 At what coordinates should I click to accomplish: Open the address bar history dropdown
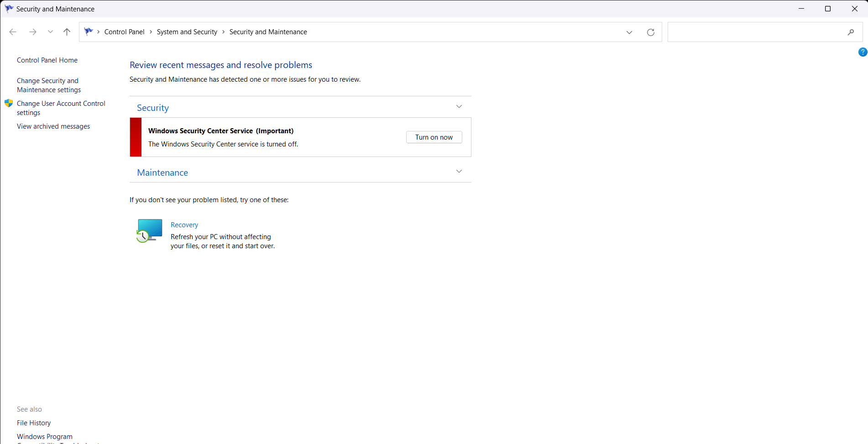pos(629,32)
